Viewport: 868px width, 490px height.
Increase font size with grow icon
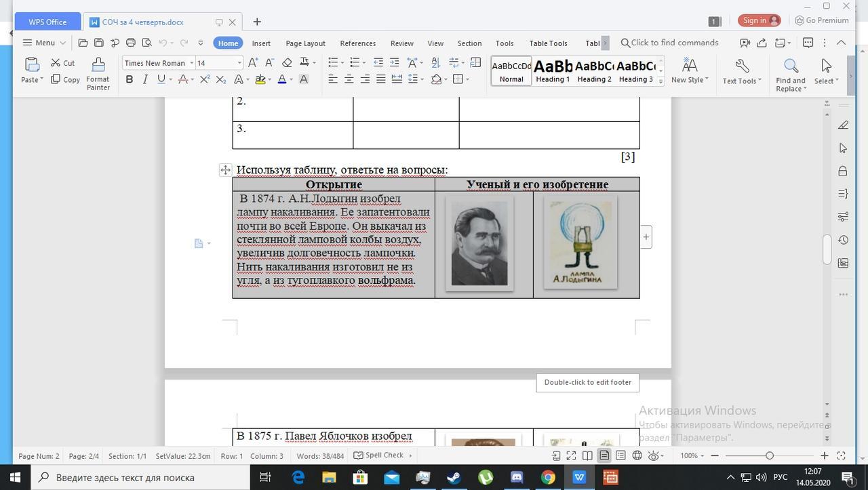[253, 62]
